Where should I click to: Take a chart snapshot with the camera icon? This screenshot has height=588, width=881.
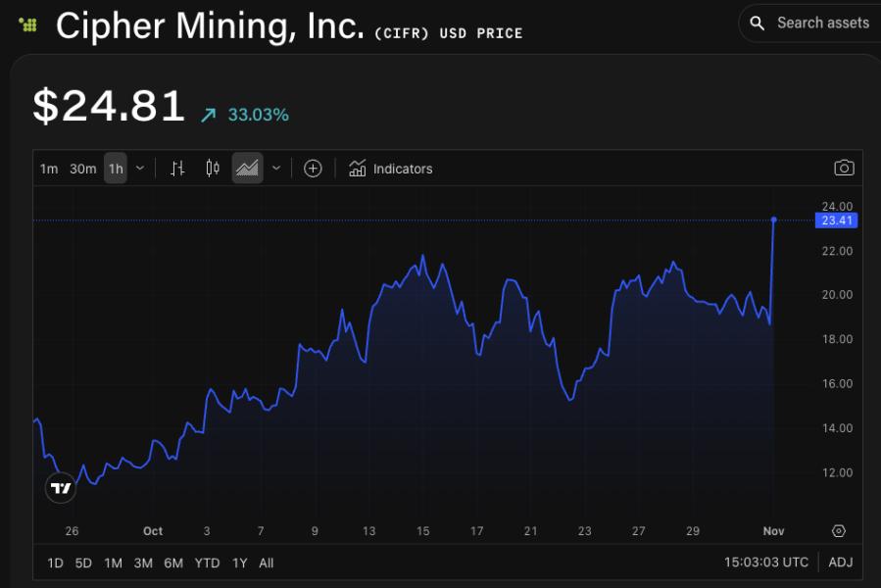(844, 168)
